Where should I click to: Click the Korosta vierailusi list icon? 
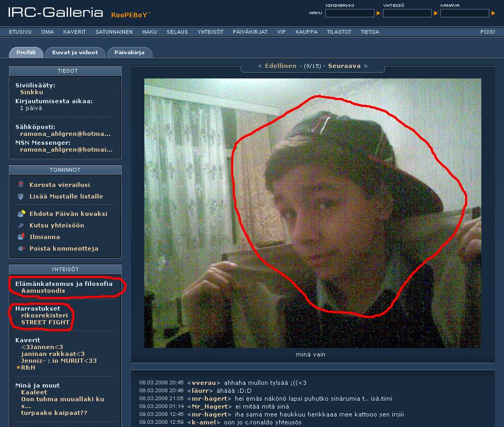click(21, 184)
